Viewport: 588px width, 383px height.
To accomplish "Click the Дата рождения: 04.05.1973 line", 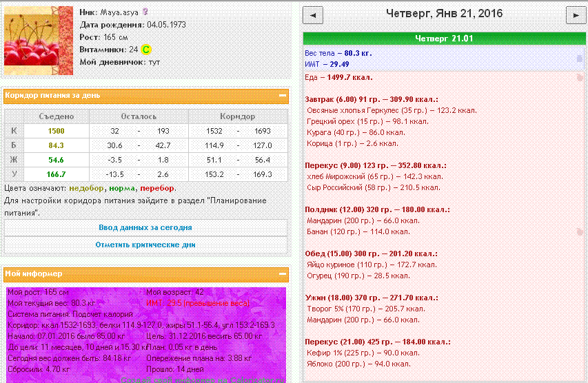I will 133,25.
